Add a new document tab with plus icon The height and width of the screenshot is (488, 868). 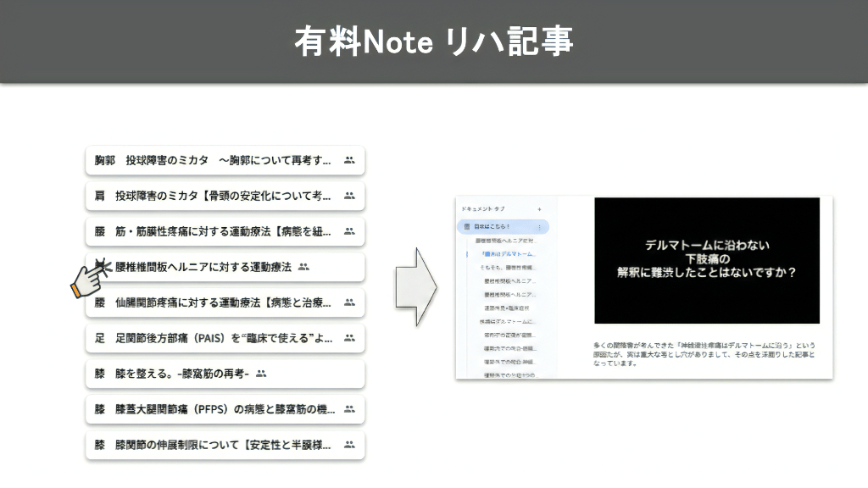[539, 209]
